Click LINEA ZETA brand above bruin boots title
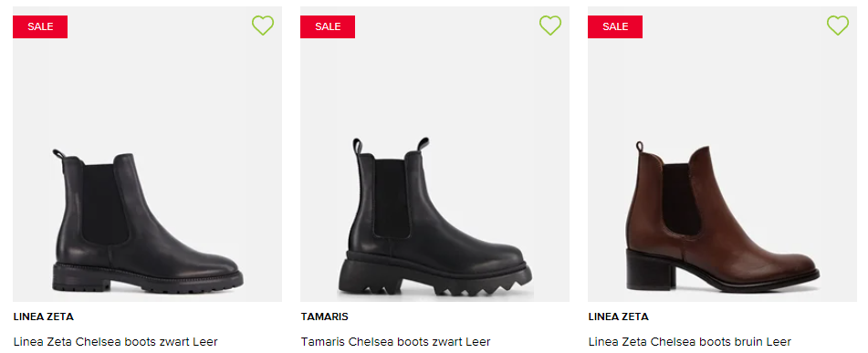The height and width of the screenshot is (353, 868). point(618,317)
